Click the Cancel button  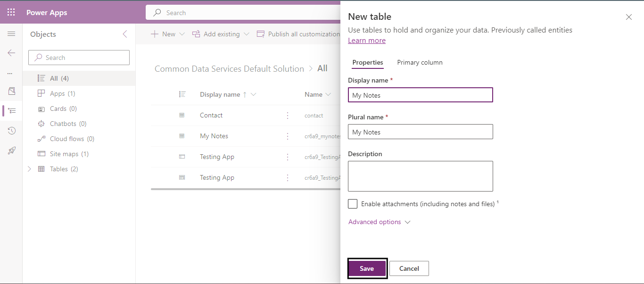coord(409,268)
